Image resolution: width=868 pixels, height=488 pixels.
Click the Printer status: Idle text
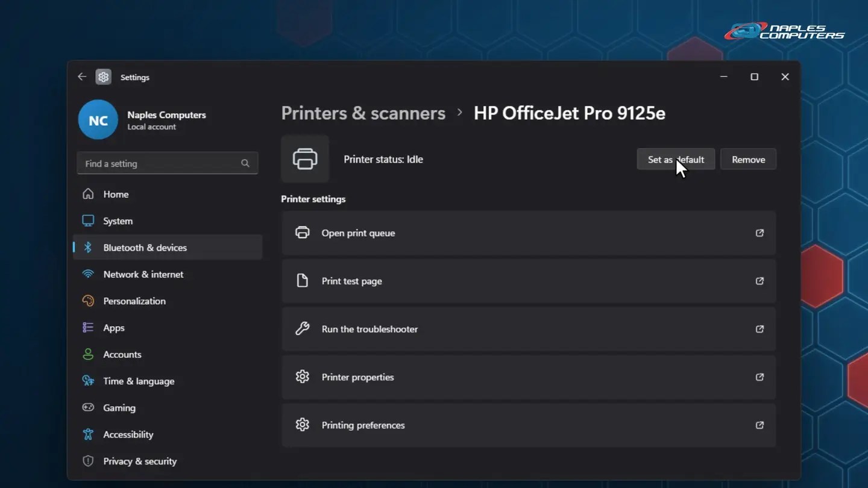pyautogui.click(x=383, y=160)
